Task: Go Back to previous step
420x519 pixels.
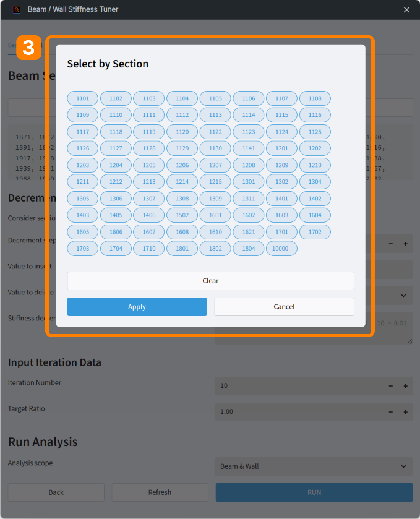Action: coord(56,492)
